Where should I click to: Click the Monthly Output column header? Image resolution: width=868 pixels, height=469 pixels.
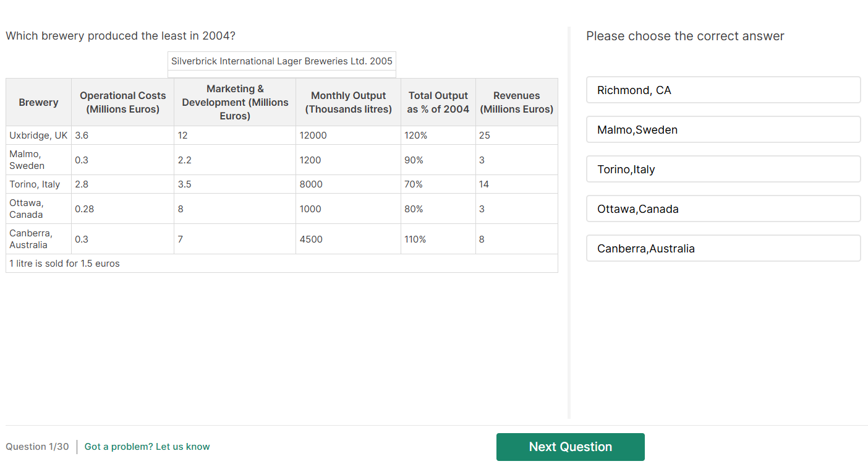(348, 103)
